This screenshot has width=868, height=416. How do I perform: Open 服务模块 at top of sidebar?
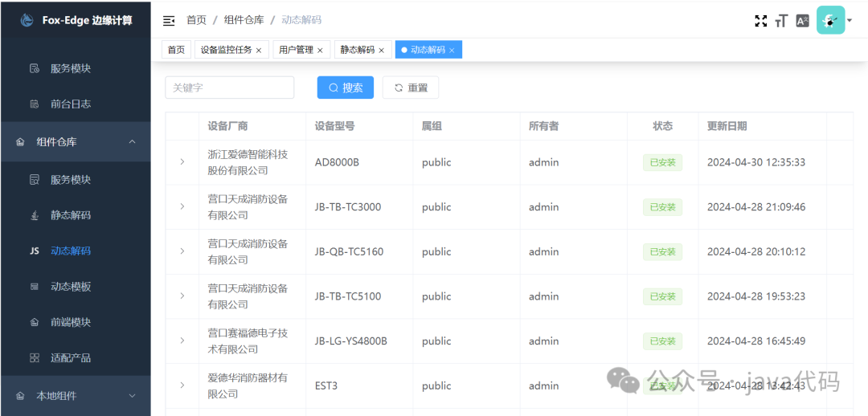point(76,68)
